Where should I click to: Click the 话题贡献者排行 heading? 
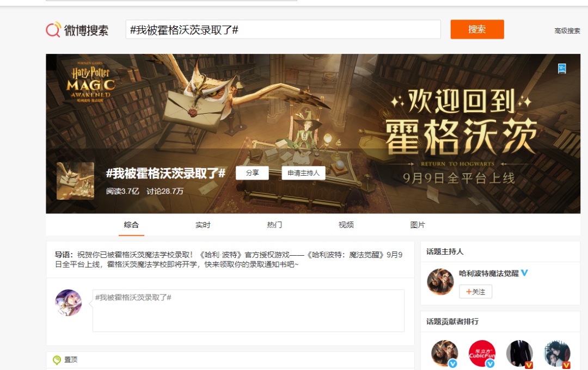(452, 322)
